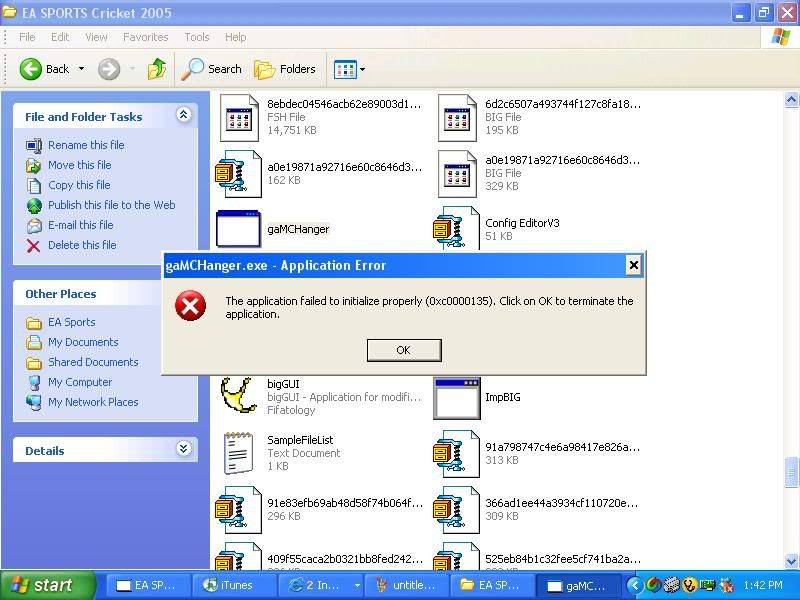The width and height of the screenshot is (800, 600).
Task: Click the envelope E-mail icon
Action: coord(34,226)
